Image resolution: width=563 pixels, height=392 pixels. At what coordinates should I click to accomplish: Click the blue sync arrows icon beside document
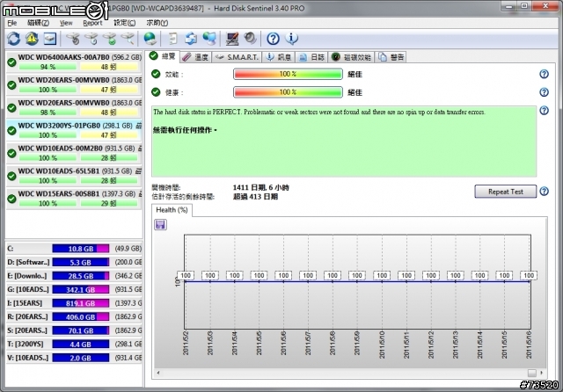[191, 39]
